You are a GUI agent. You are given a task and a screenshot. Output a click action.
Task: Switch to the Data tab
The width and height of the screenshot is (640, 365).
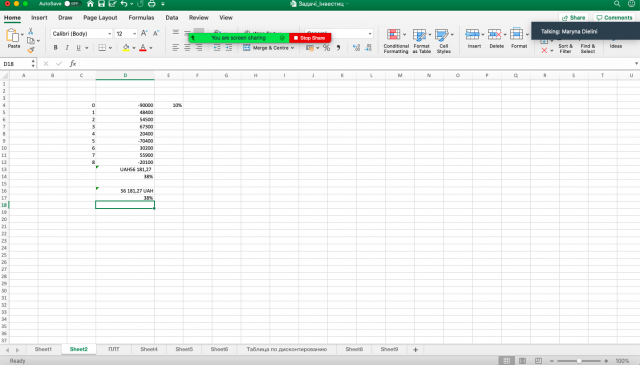[x=172, y=18]
